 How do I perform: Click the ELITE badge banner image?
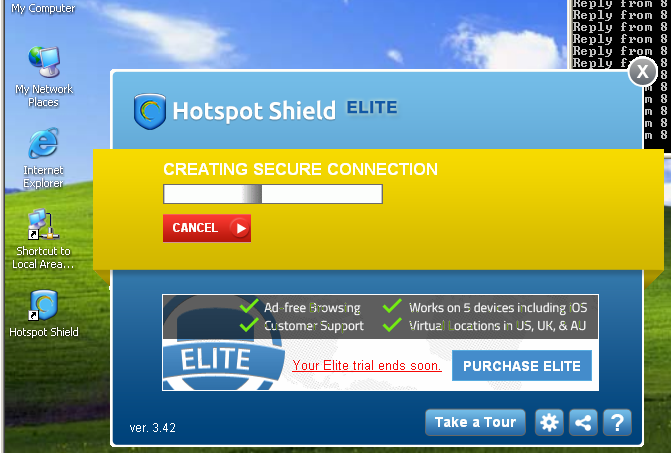pyautogui.click(x=223, y=361)
